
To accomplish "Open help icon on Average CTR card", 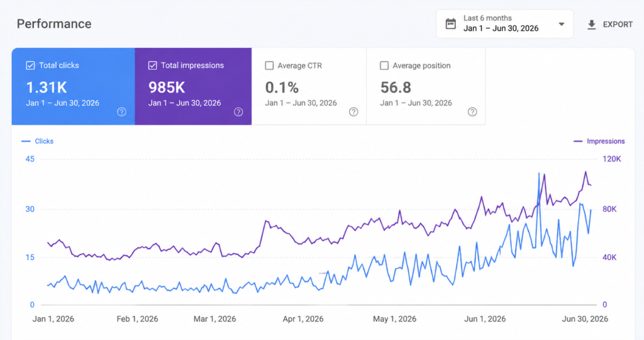I will click(353, 112).
